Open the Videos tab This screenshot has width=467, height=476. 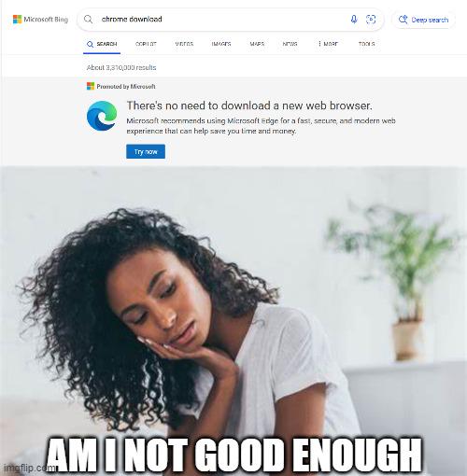click(184, 44)
